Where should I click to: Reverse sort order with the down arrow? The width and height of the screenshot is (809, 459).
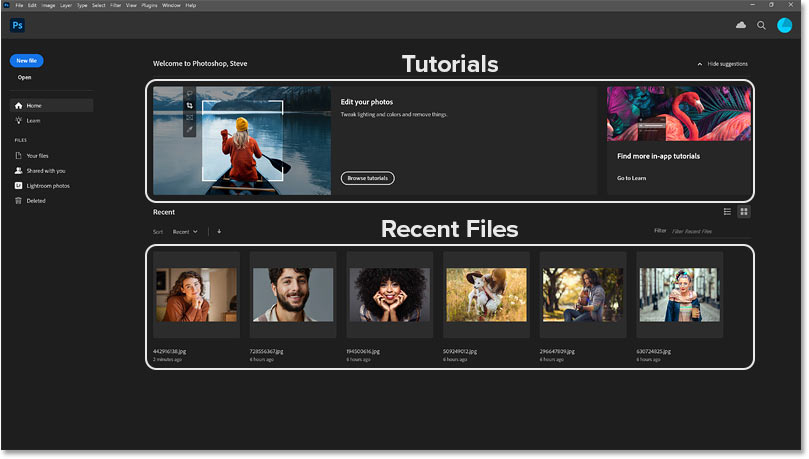[219, 232]
